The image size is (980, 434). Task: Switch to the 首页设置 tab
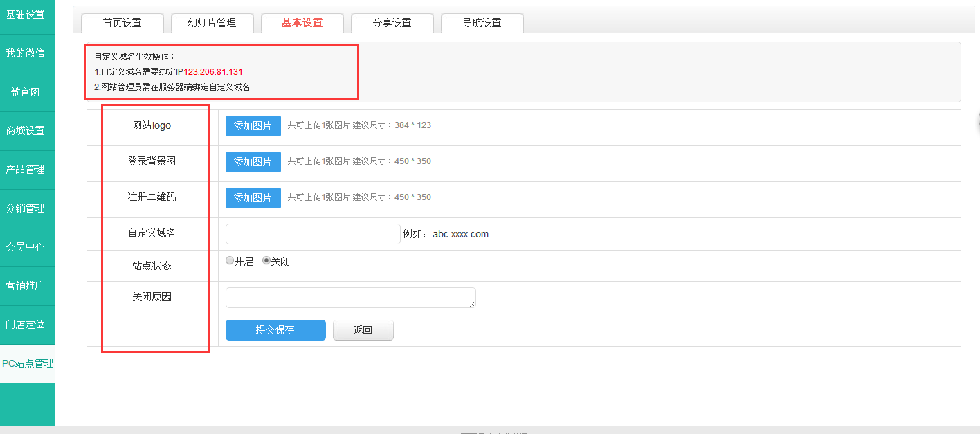click(x=122, y=23)
